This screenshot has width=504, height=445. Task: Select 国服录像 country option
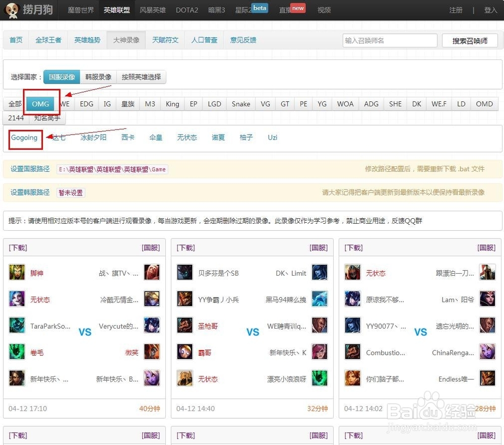click(x=61, y=77)
